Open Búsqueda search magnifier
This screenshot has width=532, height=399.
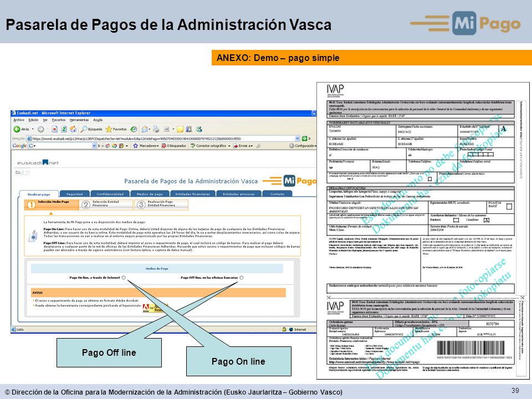click(x=84, y=129)
